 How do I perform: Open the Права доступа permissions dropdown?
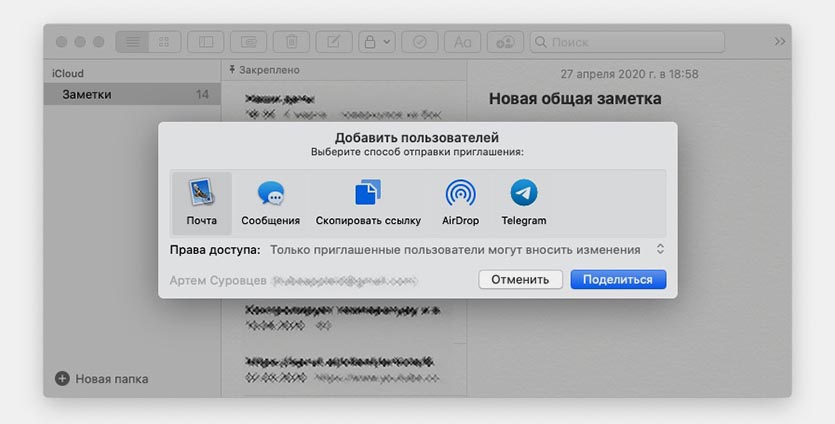coord(468,249)
